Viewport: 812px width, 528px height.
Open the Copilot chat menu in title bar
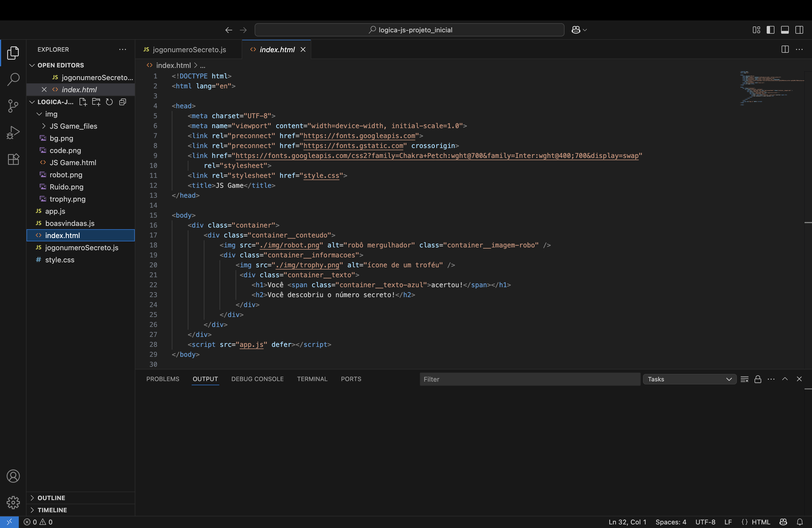579,30
